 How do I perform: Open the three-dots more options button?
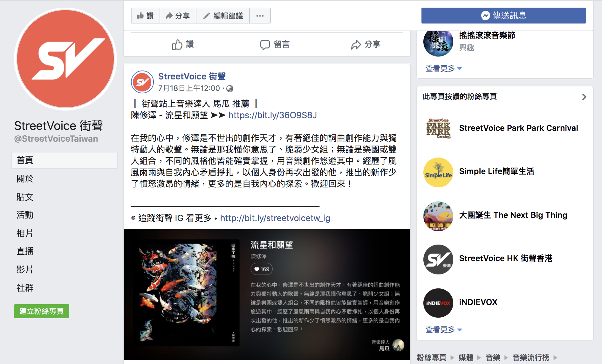tap(260, 16)
